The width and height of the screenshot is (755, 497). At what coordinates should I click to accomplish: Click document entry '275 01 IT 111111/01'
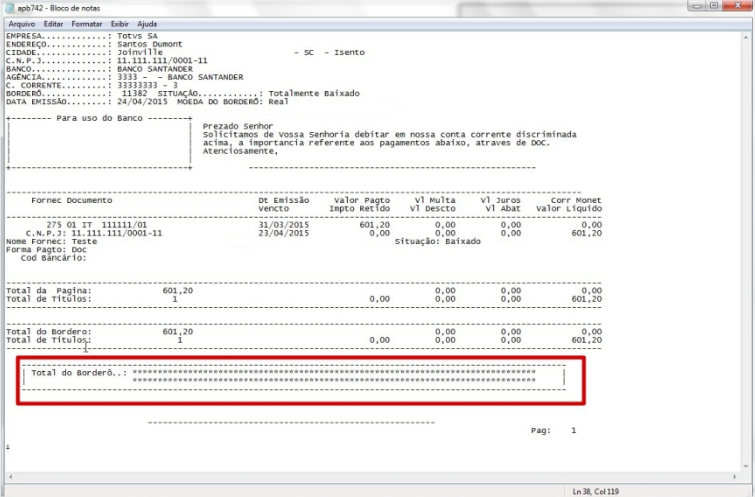pyautogui.click(x=97, y=225)
